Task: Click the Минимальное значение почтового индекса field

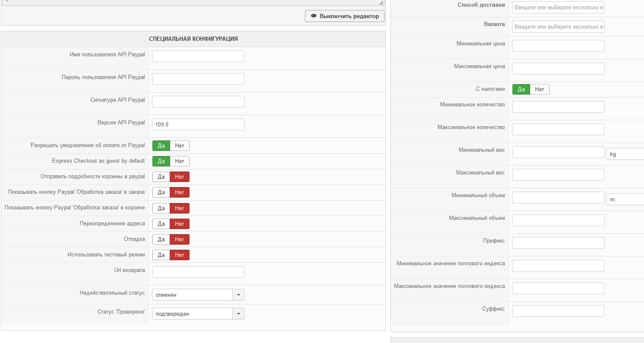Action: click(558, 266)
